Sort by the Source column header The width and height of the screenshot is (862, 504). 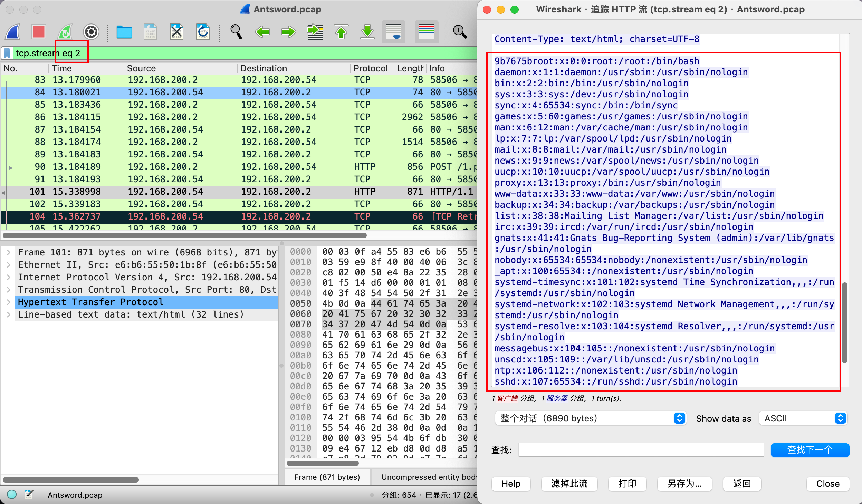point(180,68)
